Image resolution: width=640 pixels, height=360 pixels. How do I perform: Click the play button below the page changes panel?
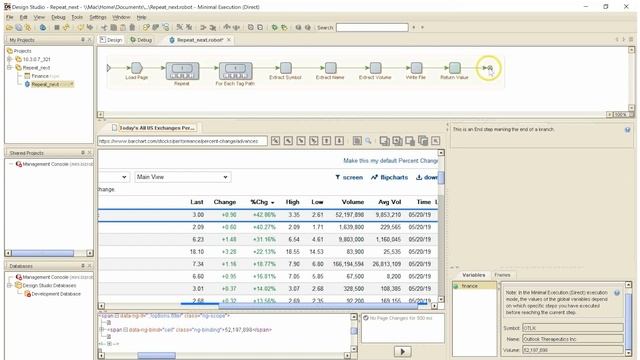click(x=402, y=351)
